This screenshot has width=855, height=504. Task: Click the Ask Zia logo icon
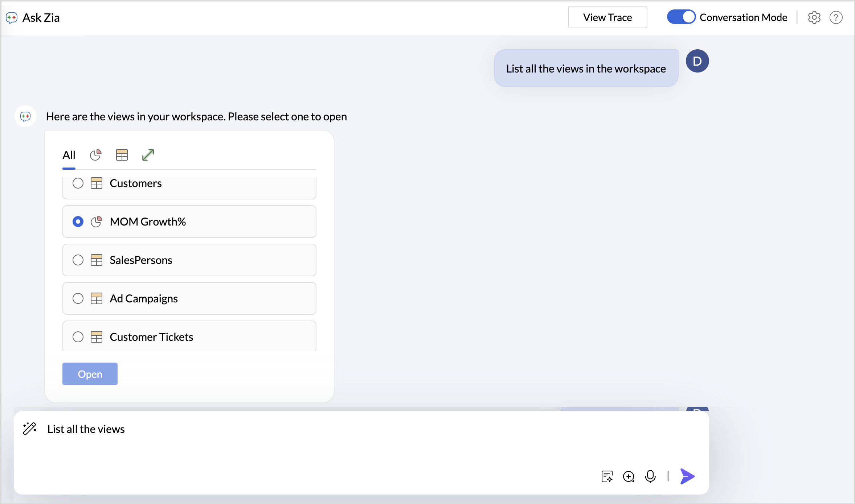(x=12, y=18)
